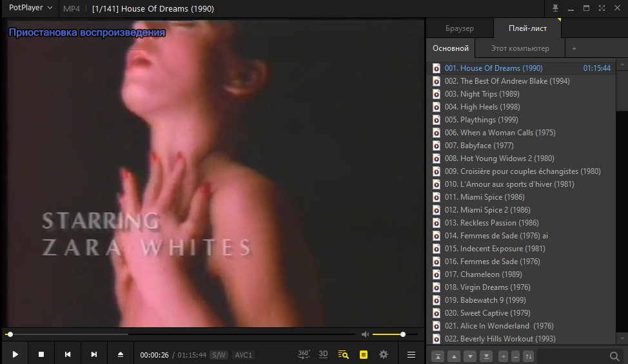Screen dimensions: 628x364
Task: Open the hamburger menu icon
Action: (x=411, y=354)
